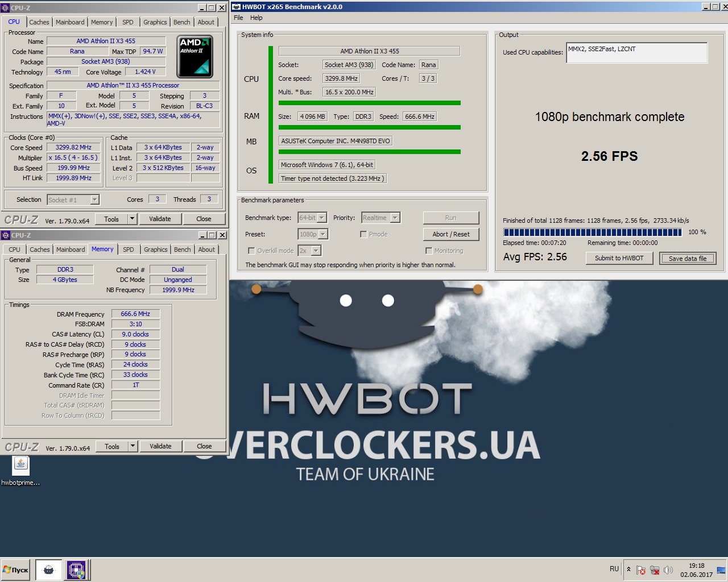The height and width of the screenshot is (582, 728).
Task: Click the HT Link 1999.89 MHz value
Action: click(x=73, y=178)
